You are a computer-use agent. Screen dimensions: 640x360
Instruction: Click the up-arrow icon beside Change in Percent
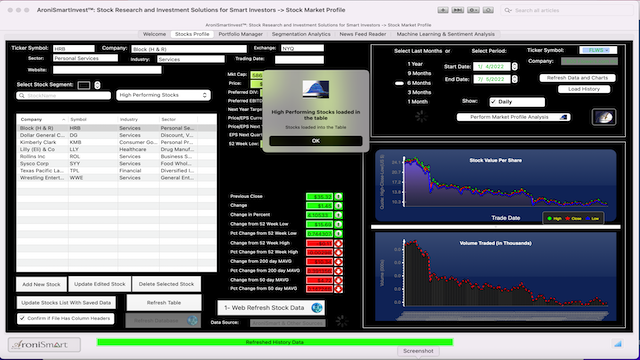pyautogui.click(x=338, y=215)
